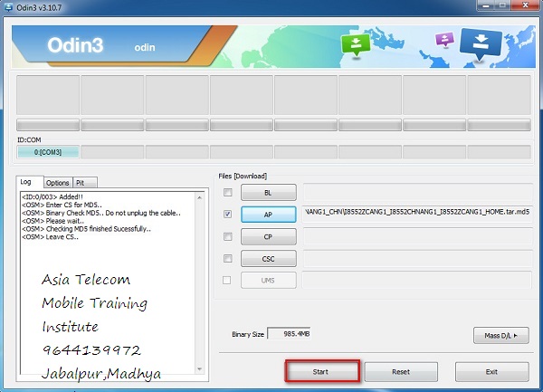The width and height of the screenshot is (543, 392).
Task: Click the Binary Size 985.4MB field
Action: click(289, 334)
